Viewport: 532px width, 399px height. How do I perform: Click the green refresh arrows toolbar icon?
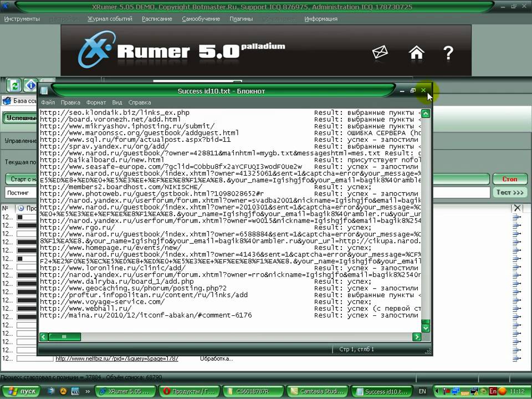(14, 85)
